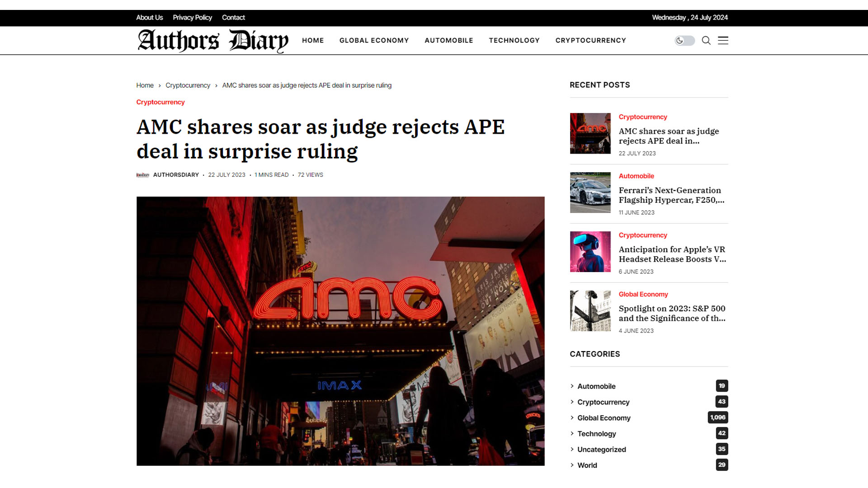868x488 pixels.
Task: Open the Ferrari hypercar post thumbnail
Action: (x=590, y=192)
